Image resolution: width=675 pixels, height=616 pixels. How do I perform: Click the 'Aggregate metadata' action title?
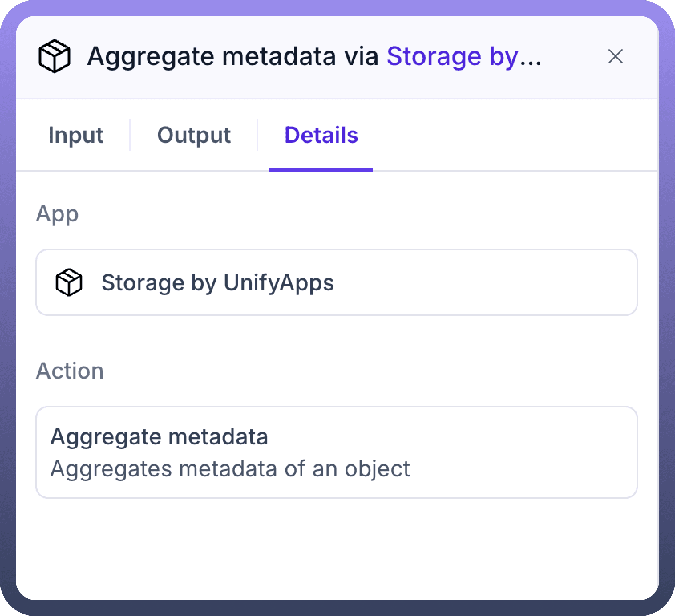pos(159,436)
